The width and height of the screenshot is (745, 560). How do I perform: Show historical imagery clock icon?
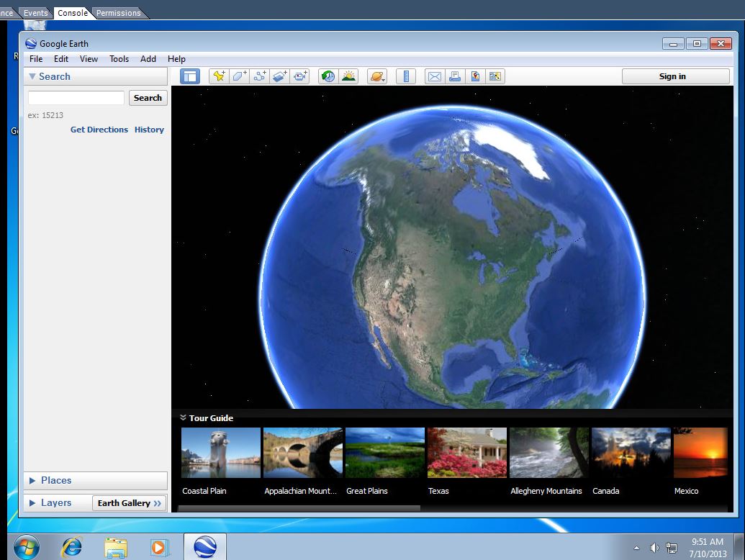[x=328, y=76]
